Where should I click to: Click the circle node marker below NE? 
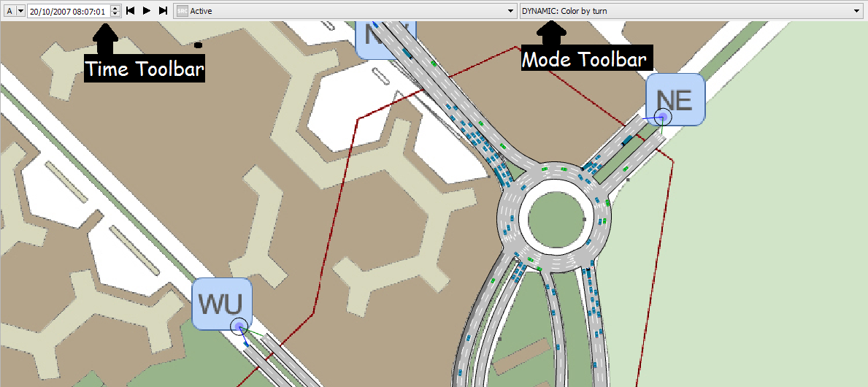coord(663,117)
